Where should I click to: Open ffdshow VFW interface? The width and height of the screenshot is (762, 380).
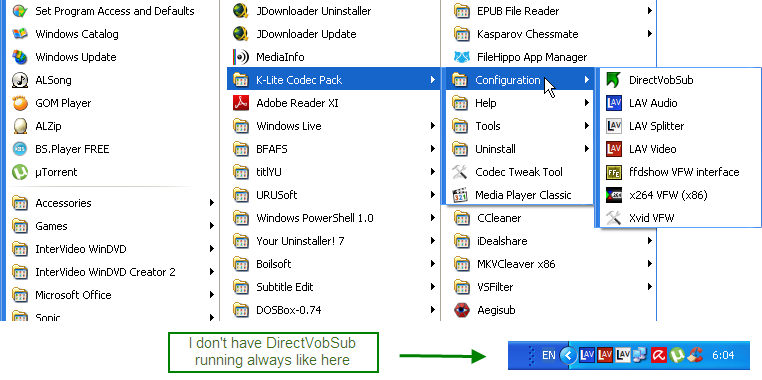coord(680,172)
